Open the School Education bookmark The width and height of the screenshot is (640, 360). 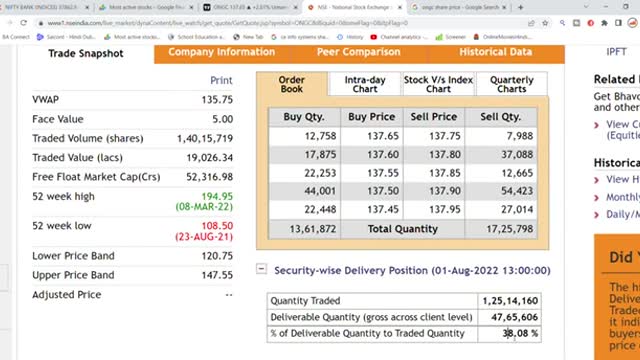(x=197, y=37)
